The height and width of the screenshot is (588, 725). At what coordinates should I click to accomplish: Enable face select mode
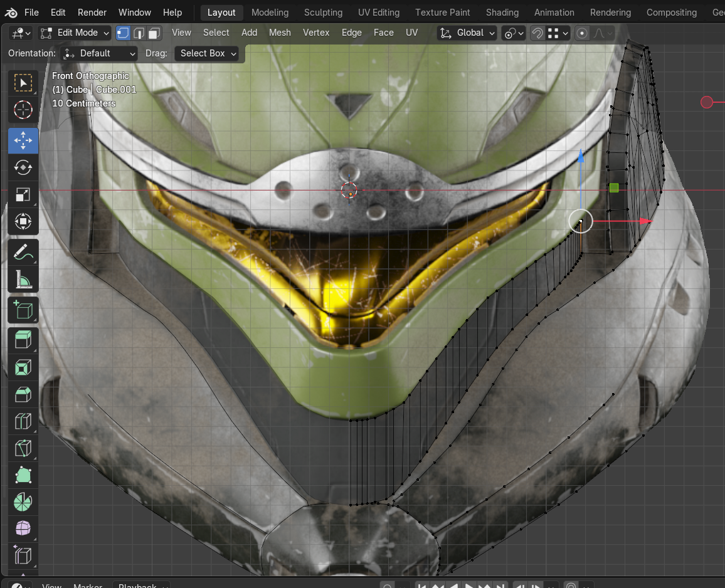(x=154, y=33)
